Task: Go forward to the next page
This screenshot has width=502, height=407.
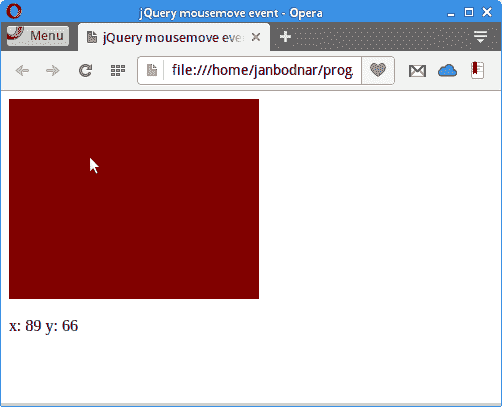Action: click(53, 71)
